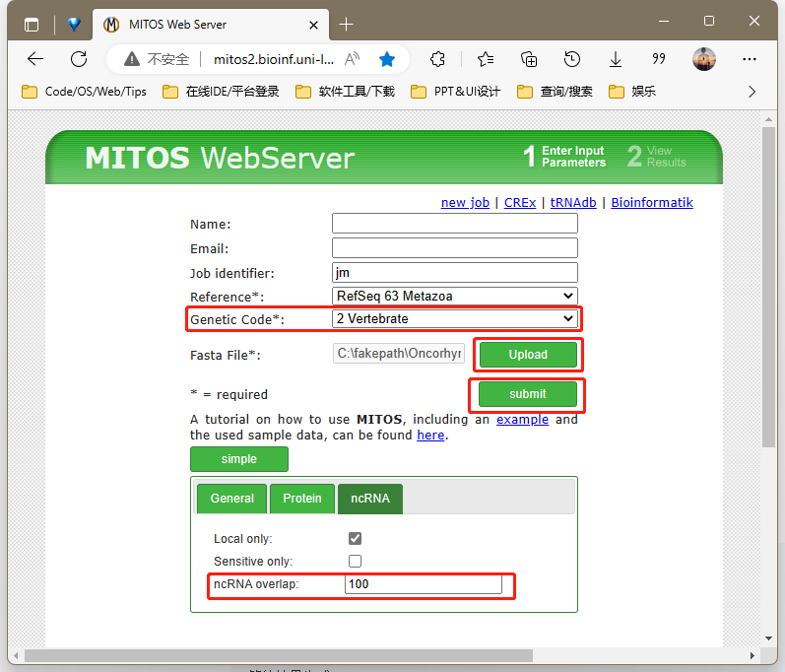Click the View Results step

click(656, 157)
